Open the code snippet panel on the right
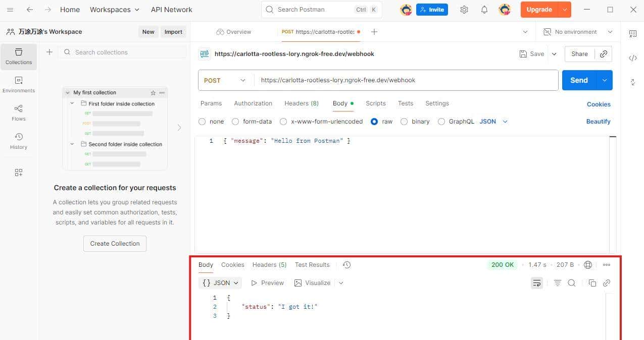 [633, 58]
